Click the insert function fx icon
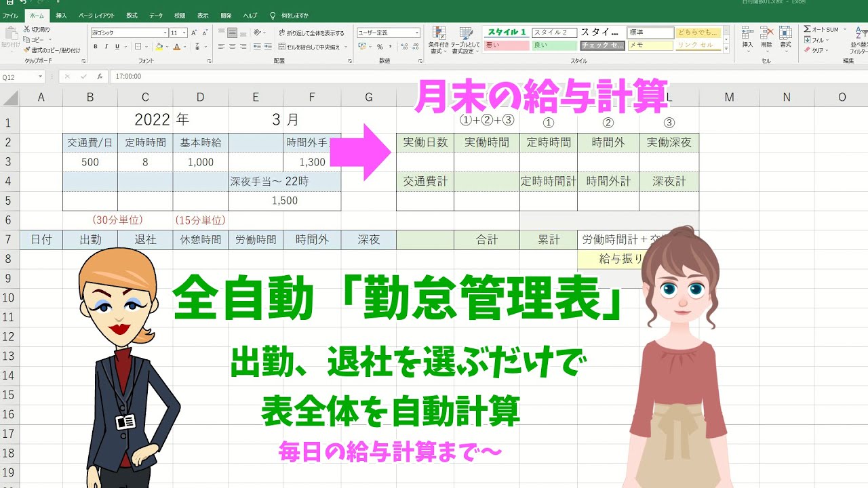 tap(99, 77)
